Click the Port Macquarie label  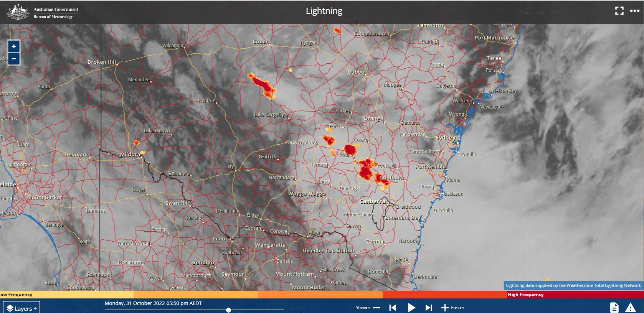pos(494,38)
